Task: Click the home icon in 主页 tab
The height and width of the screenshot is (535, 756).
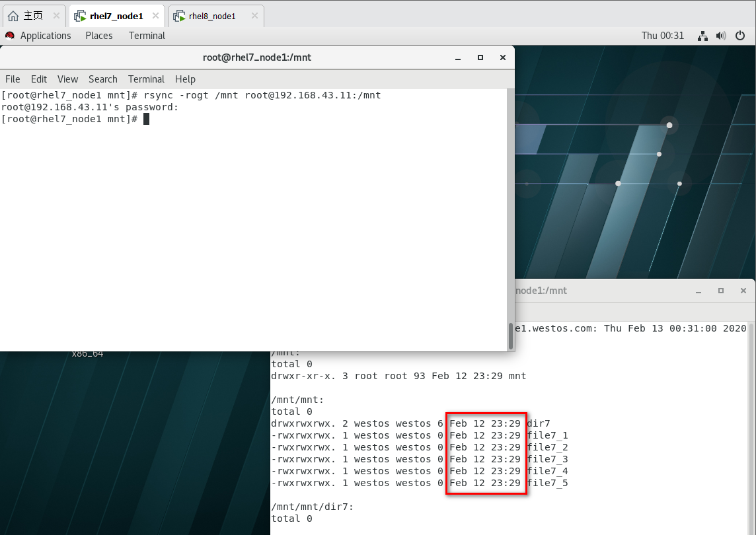Action: (13, 16)
